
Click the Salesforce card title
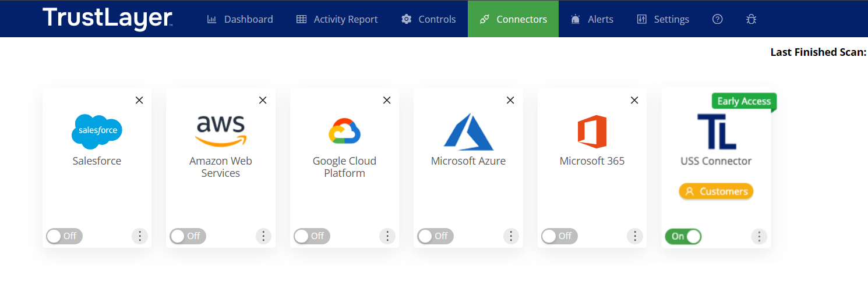pos(97,161)
